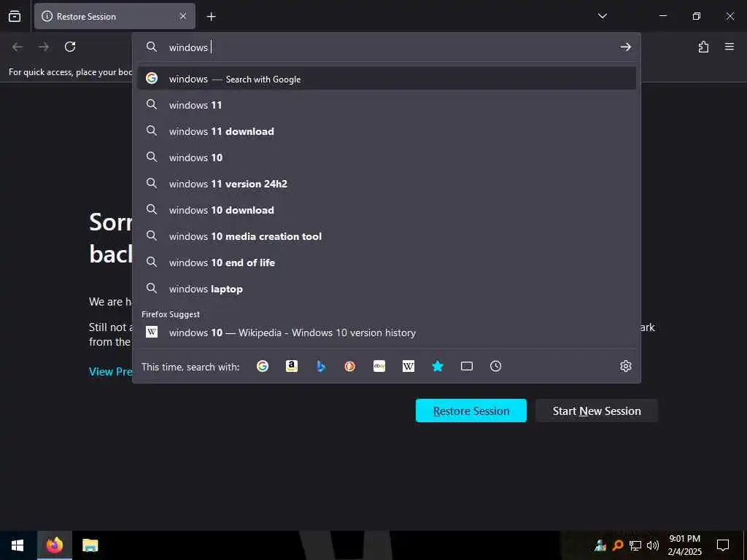This screenshot has height=560, width=747.
Task: Open the network icon in system tray
Action: 635,545
